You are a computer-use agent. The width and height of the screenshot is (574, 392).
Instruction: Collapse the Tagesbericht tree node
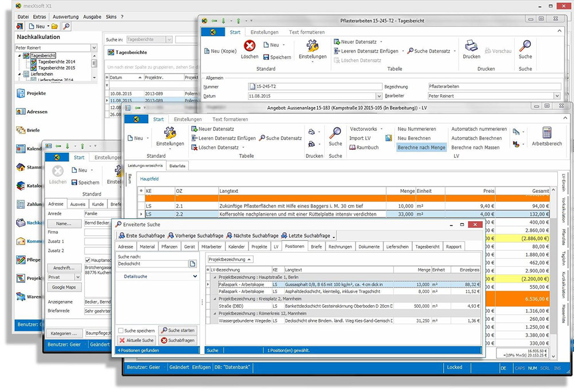[20, 56]
